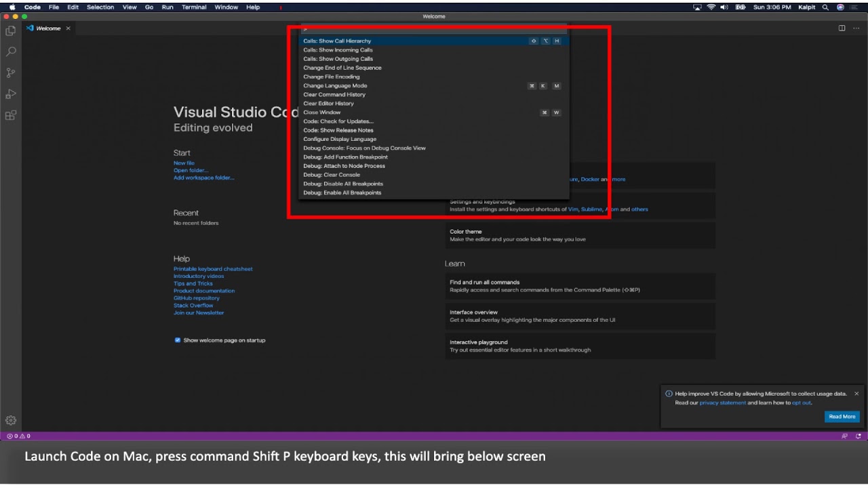Open the Extensions view
The height and width of the screenshot is (488, 868).
(x=10, y=115)
